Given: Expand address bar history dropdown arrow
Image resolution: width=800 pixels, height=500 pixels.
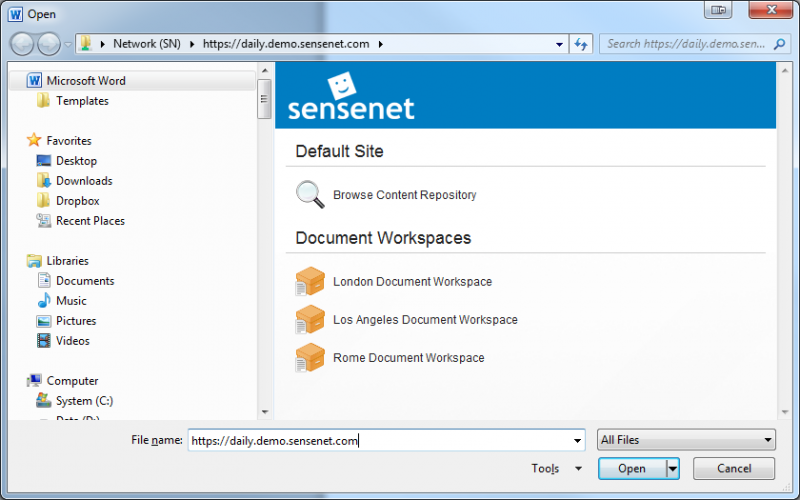Looking at the screenshot, I should coord(559,44).
